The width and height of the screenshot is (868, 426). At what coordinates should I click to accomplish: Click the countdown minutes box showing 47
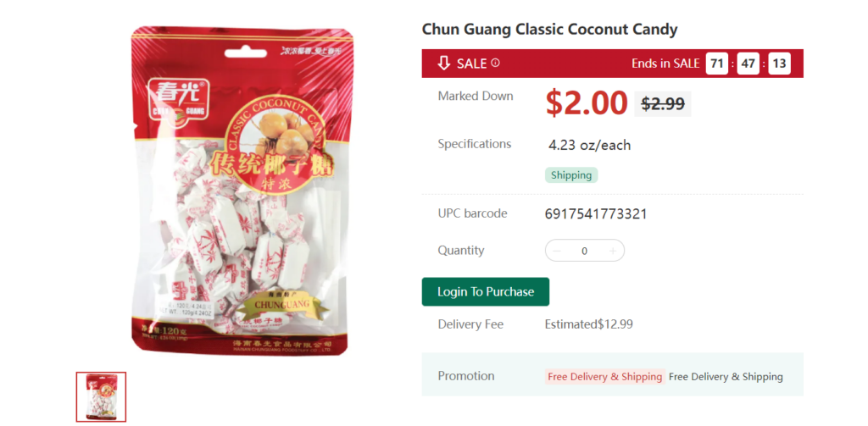click(x=748, y=64)
